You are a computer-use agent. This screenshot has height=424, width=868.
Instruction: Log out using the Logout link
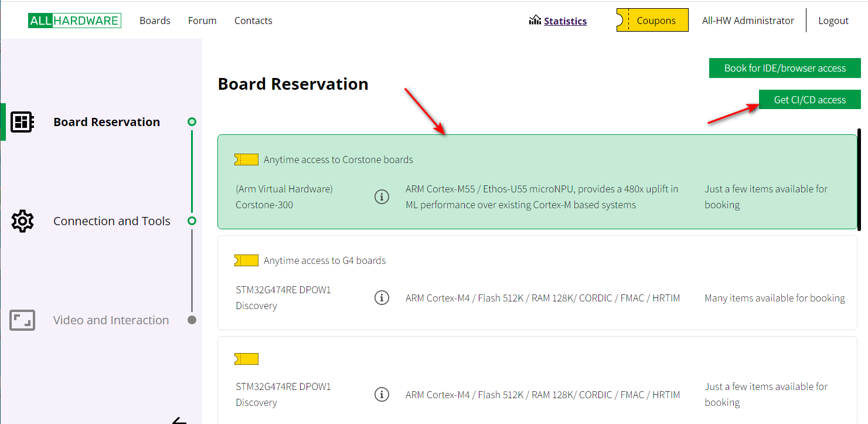point(833,21)
